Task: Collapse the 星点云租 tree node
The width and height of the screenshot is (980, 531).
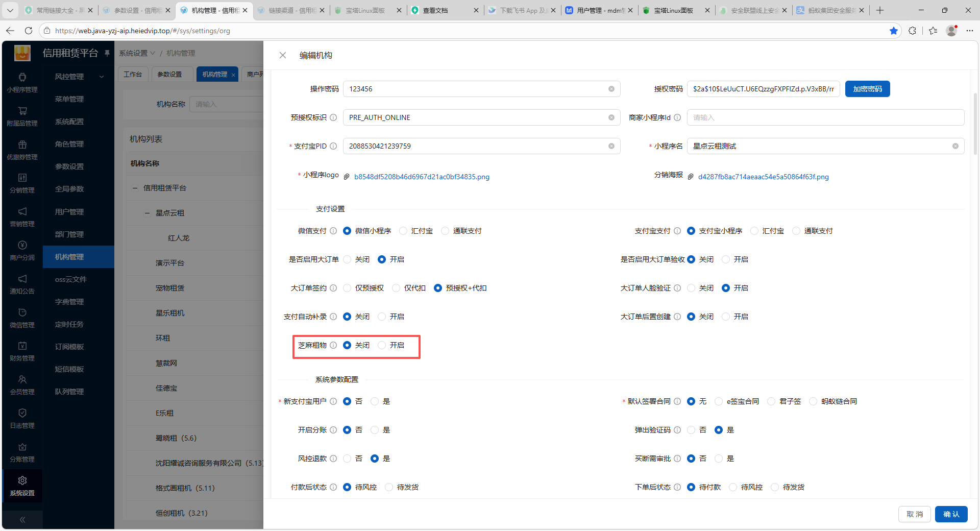Action: (x=148, y=213)
